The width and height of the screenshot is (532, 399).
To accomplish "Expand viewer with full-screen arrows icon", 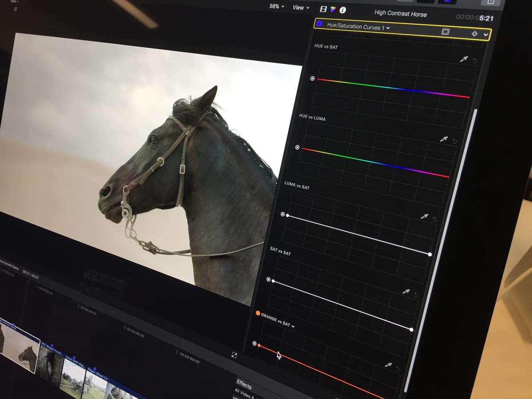I will click(234, 355).
